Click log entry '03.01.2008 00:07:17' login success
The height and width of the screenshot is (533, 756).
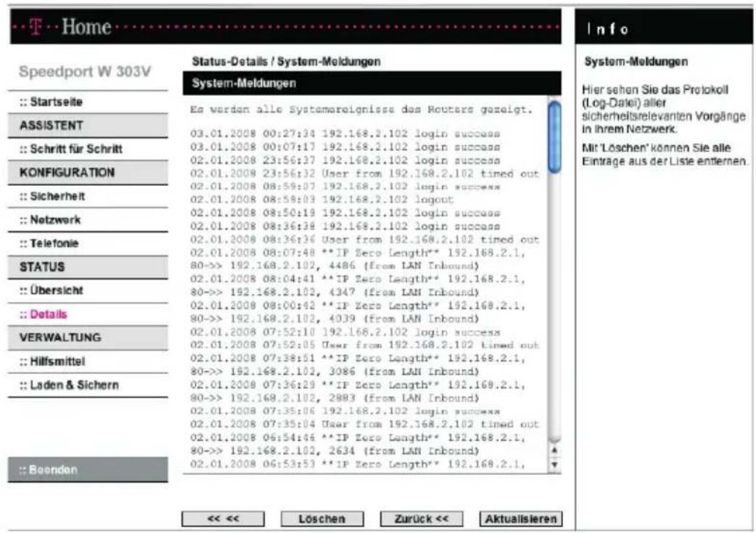point(345,147)
